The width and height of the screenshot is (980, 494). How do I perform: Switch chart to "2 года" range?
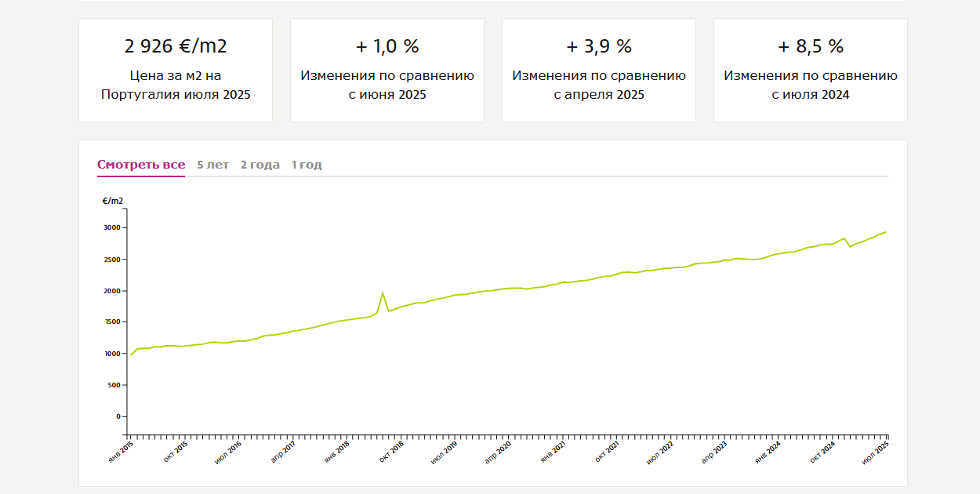pos(260,165)
